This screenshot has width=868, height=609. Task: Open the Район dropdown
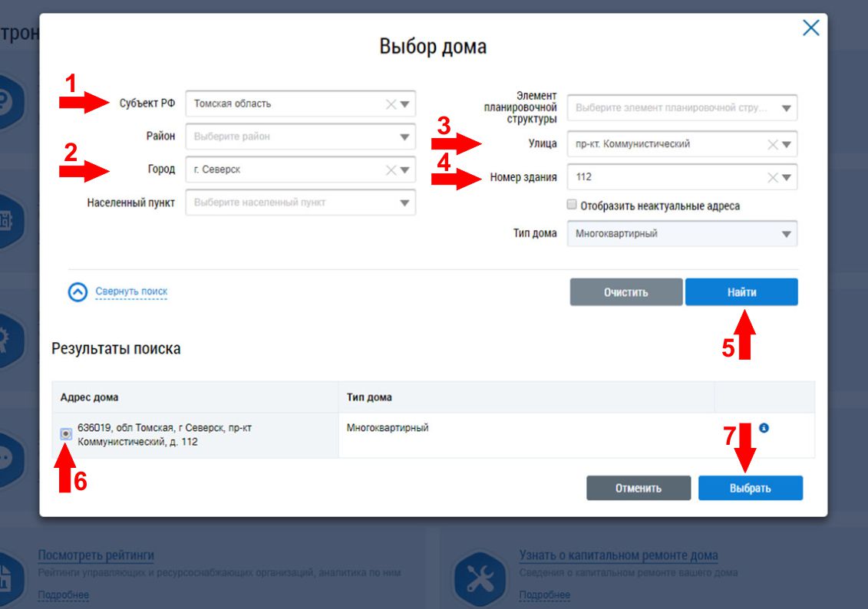tap(301, 137)
